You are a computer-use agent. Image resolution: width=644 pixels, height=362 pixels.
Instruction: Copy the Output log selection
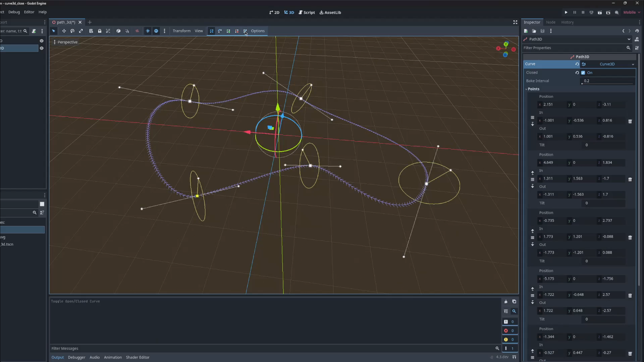coord(514,302)
